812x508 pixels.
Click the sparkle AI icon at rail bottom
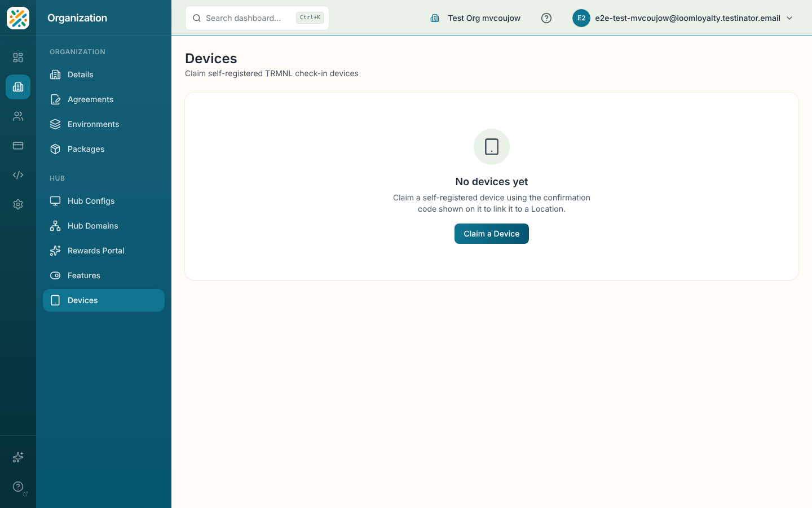(18, 457)
